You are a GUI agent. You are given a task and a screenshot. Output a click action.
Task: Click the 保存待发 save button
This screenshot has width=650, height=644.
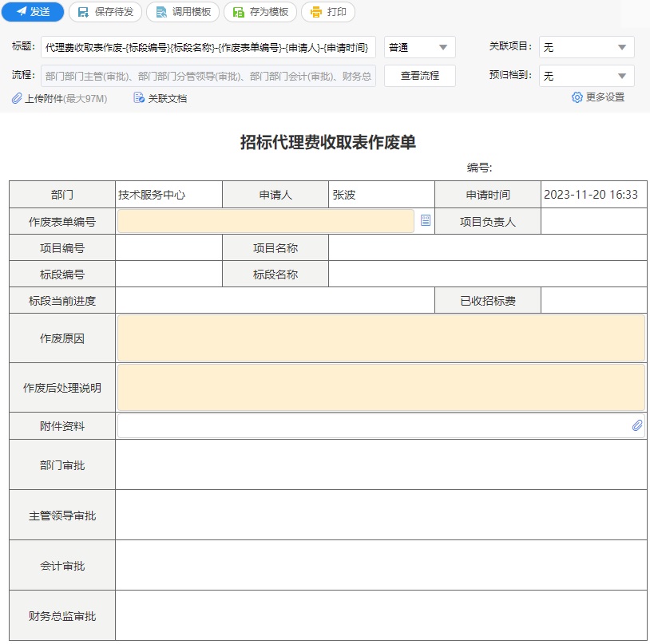[x=105, y=12]
